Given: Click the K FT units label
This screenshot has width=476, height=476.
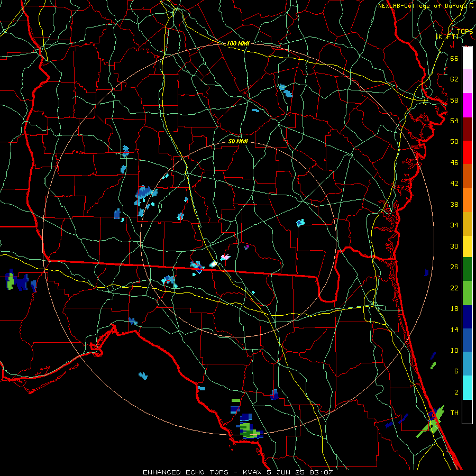Looking at the screenshot, I should coord(447,36).
